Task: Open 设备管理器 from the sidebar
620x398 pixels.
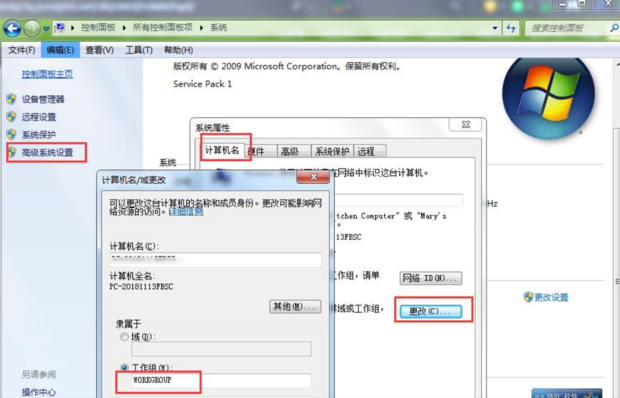Action: [43, 99]
